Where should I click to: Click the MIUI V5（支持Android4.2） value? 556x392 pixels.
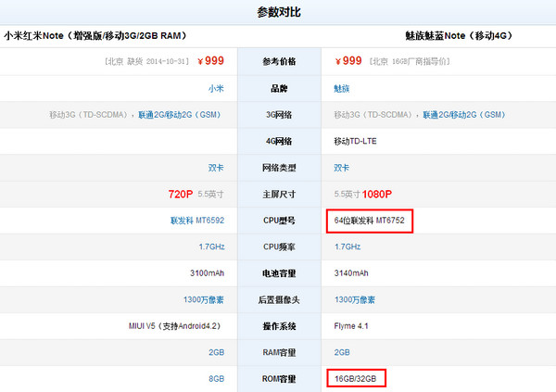click(x=175, y=326)
